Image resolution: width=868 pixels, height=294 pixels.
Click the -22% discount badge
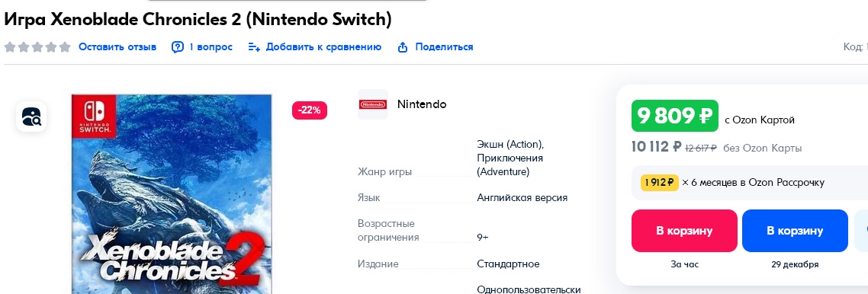310,110
